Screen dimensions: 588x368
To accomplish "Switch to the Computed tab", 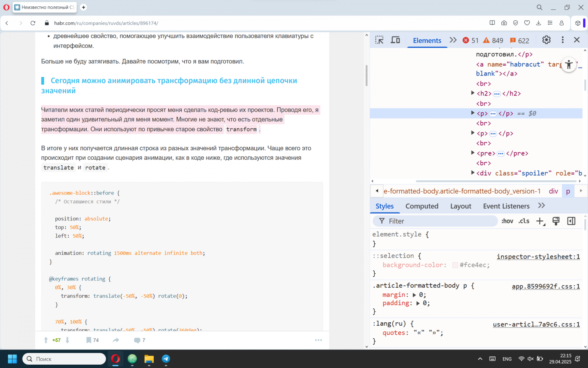I will pyautogui.click(x=422, y=206).
